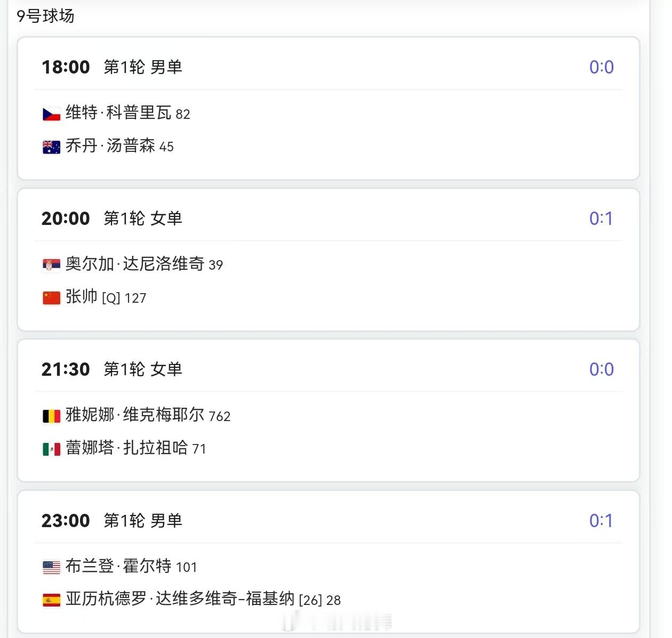Open the 0:0 score of 18:00 match
Screen dimensions: 672x638
click(601, 67)
